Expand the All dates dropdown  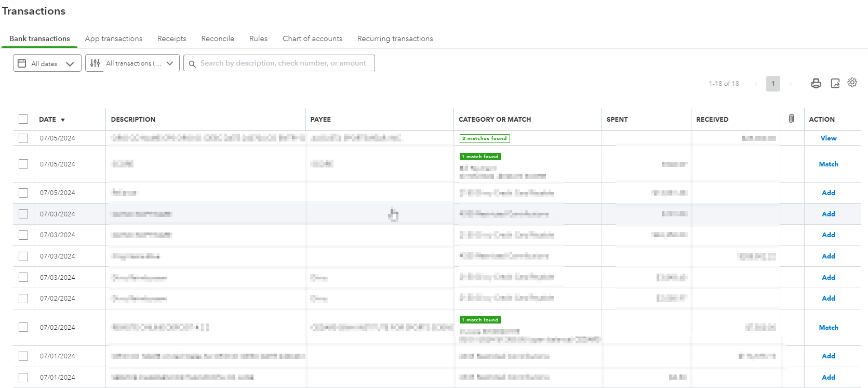click(x=70, y=63)
